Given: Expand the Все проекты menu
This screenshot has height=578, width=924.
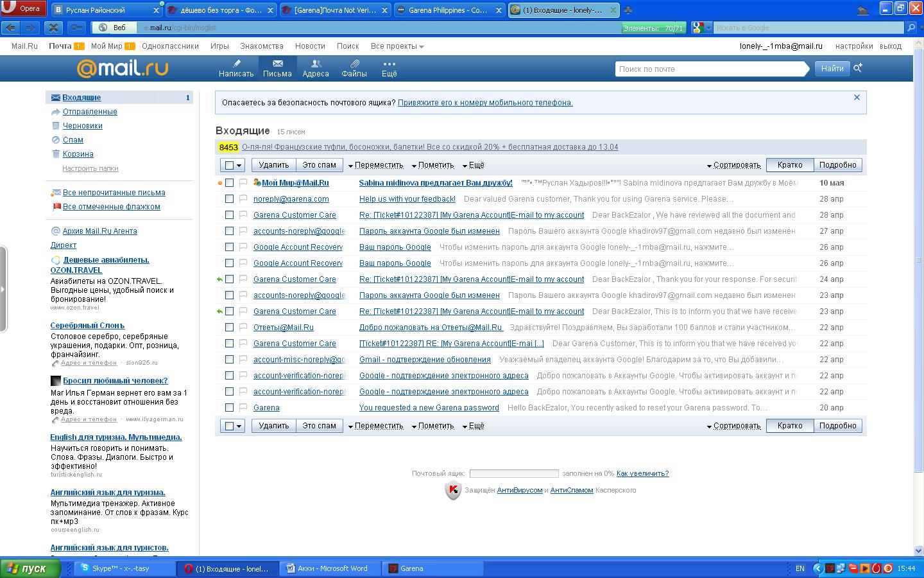Looking at the screenshot, I should point(397,46).
